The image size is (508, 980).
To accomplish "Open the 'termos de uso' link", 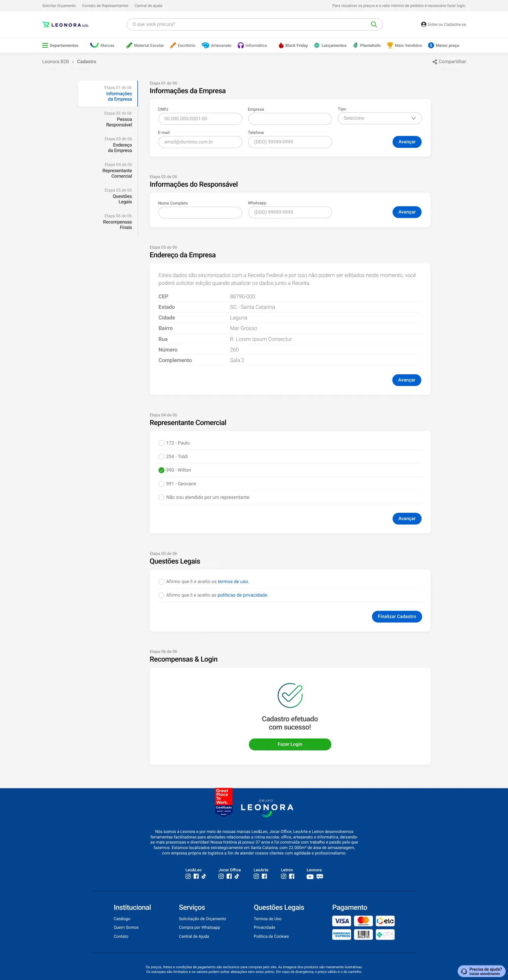I will (233, 582).
